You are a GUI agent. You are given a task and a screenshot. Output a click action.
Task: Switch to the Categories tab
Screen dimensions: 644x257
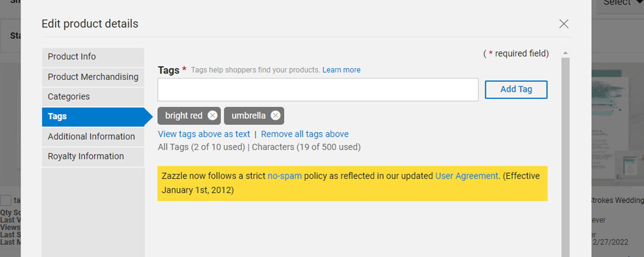93,97
